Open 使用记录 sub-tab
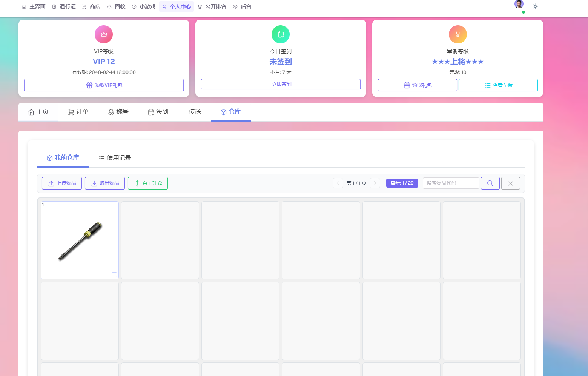The height and width of the screenshot is (376, 588). (115, 158)
